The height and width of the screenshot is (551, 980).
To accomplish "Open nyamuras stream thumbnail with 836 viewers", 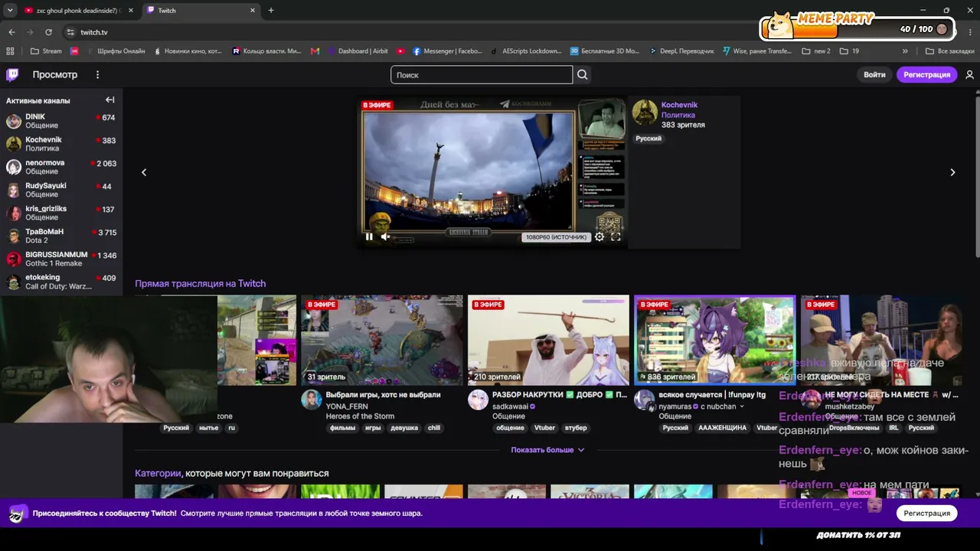I will click(x=715, y=340).
